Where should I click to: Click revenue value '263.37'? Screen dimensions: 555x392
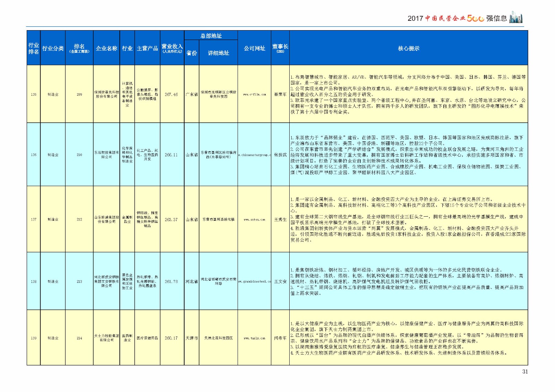coord(171,219)
